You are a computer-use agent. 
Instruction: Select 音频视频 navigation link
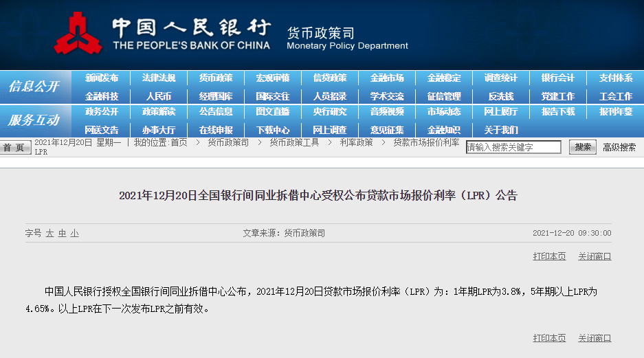[x=387, y=111]
